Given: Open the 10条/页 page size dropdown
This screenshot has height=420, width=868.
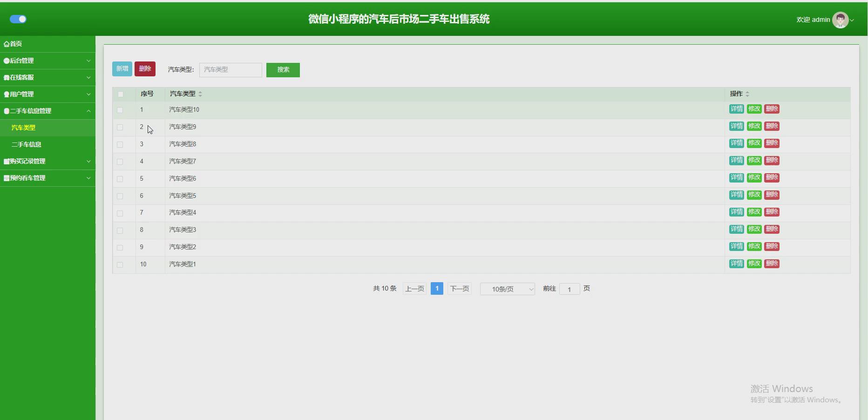Looking at the screenshot, I should coord(507,289).
